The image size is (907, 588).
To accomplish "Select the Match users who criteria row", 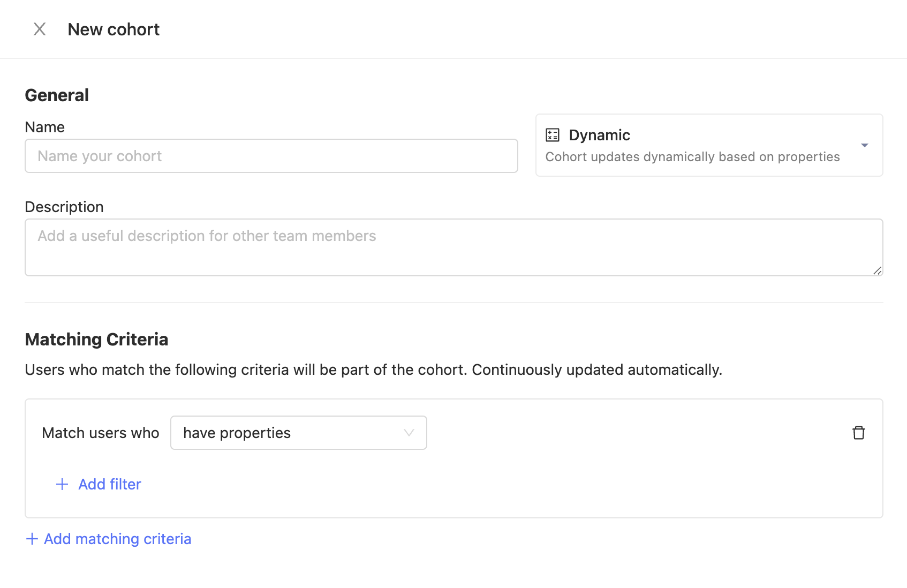I will tap(101, 433).
